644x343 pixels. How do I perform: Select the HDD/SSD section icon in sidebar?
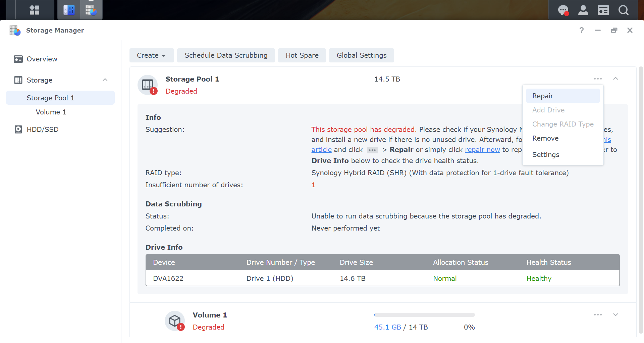18,129
